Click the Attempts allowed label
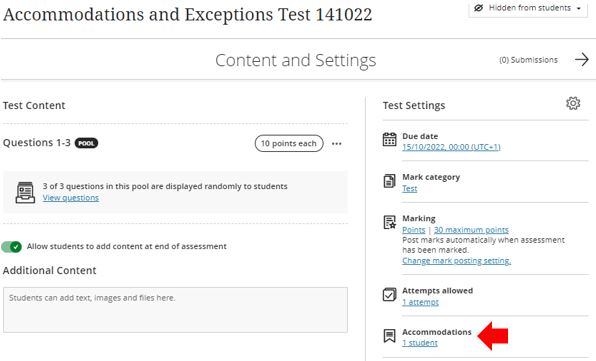Image resolution: width=596 pixels, height=361 pixels. point(437,291)
